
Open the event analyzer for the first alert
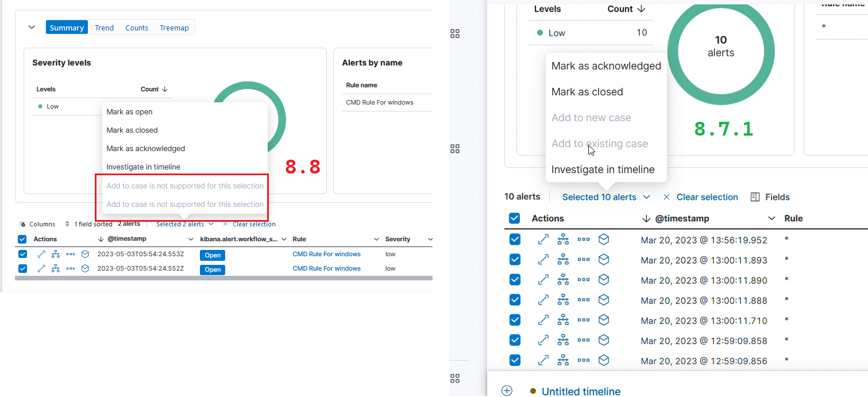point(563,239)
